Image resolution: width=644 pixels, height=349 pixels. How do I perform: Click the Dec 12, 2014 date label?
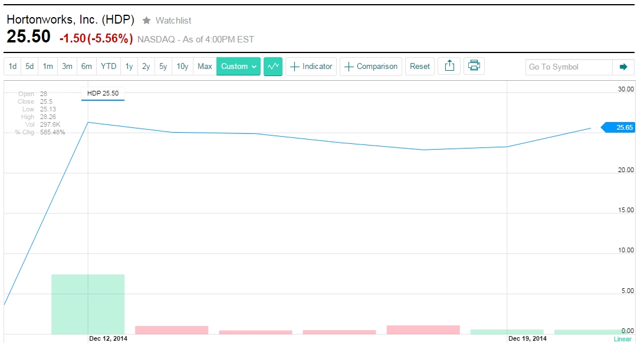point(108,339)
